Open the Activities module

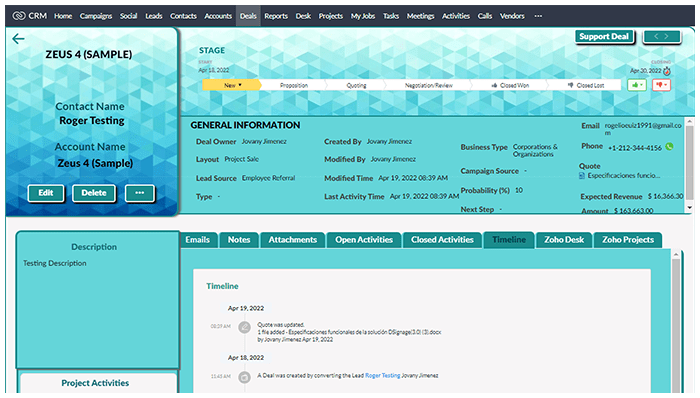(456, 16)
